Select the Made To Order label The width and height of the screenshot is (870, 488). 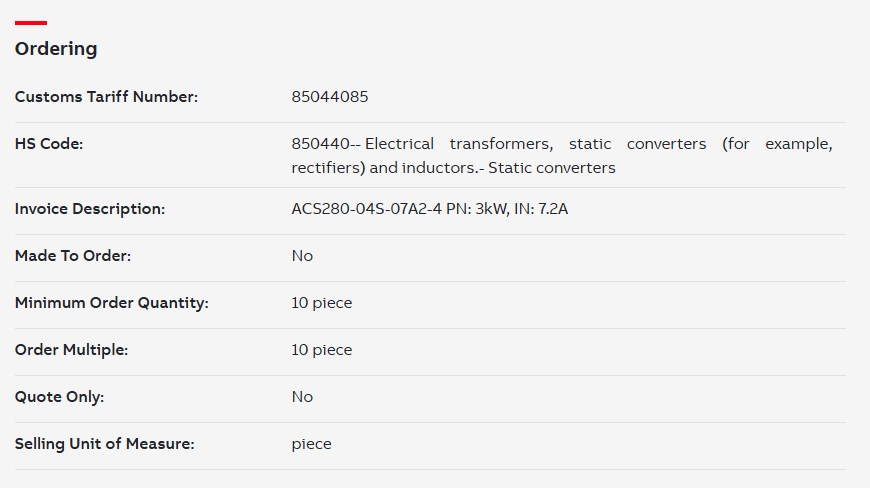click(73, 256)
